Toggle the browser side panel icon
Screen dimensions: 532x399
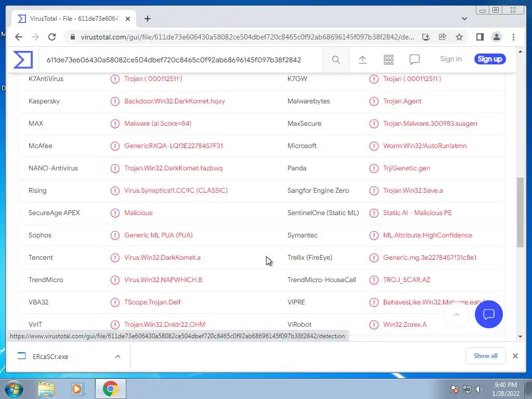pyautogui.click(x=480, y=37)
